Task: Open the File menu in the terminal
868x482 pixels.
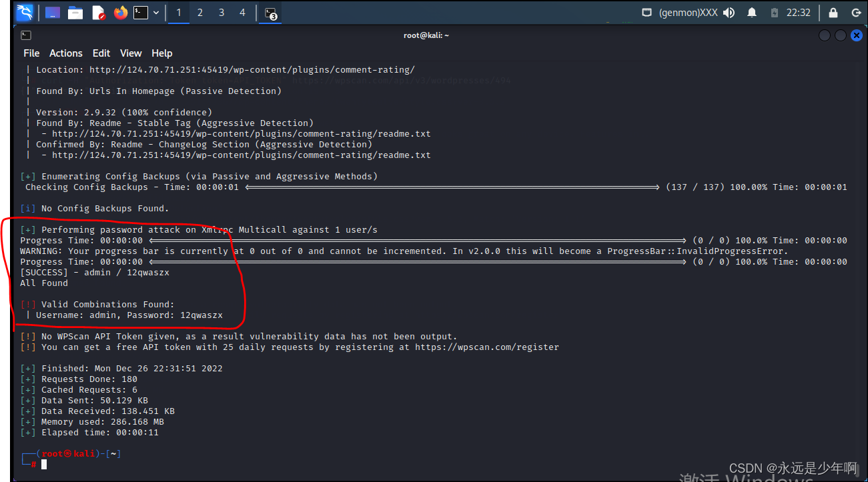Action: pos(31,53)
